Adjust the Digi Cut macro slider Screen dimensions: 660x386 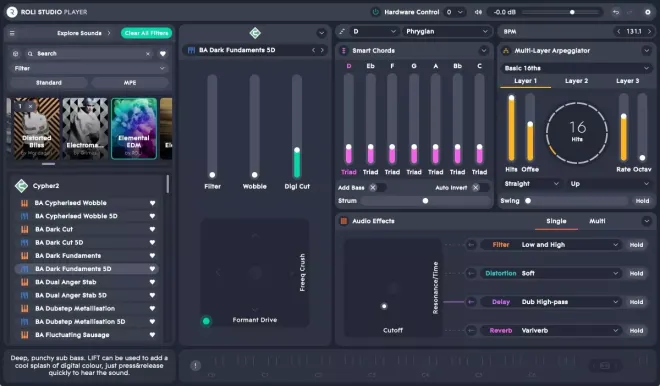click(x=297, y=126)
